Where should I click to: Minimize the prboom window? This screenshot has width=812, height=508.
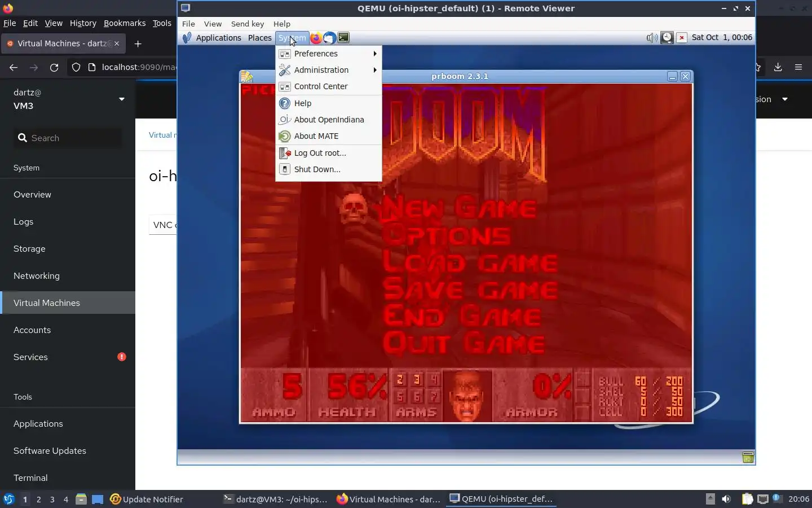tap(672, 77)
